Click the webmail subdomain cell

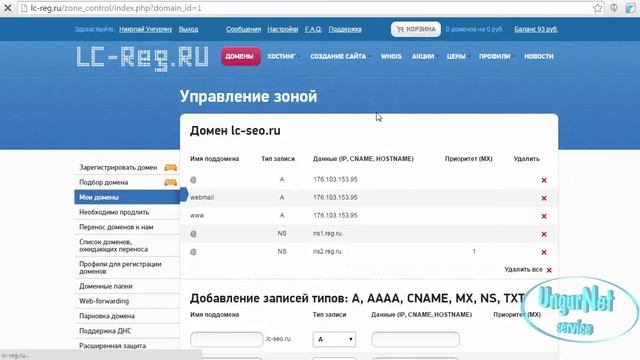[x=202, y=197]
